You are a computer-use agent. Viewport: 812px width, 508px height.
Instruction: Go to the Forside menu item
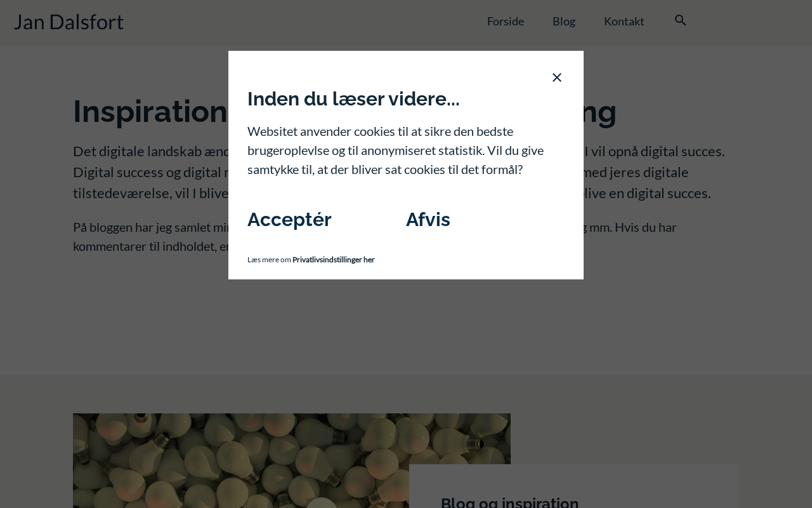506,22
